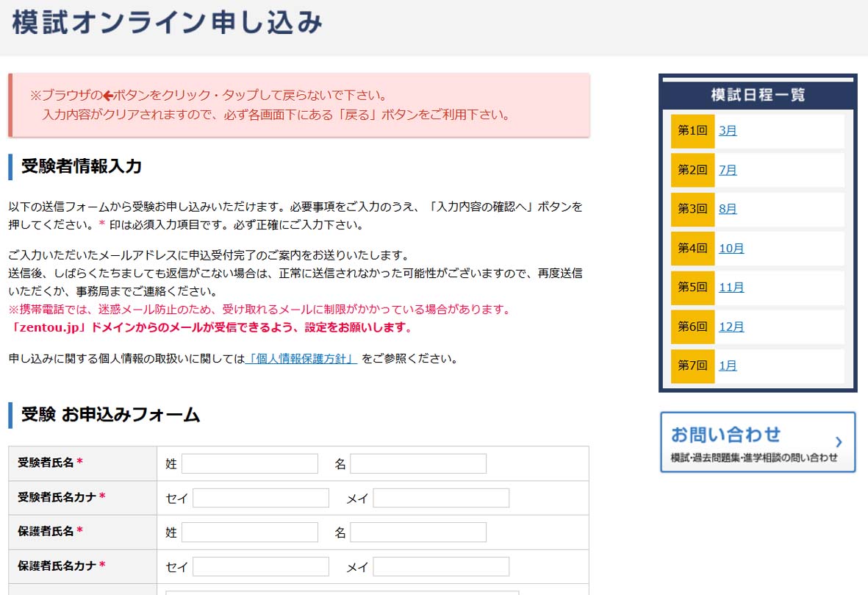Select the 10月 link for 第4回

point(731,248)
